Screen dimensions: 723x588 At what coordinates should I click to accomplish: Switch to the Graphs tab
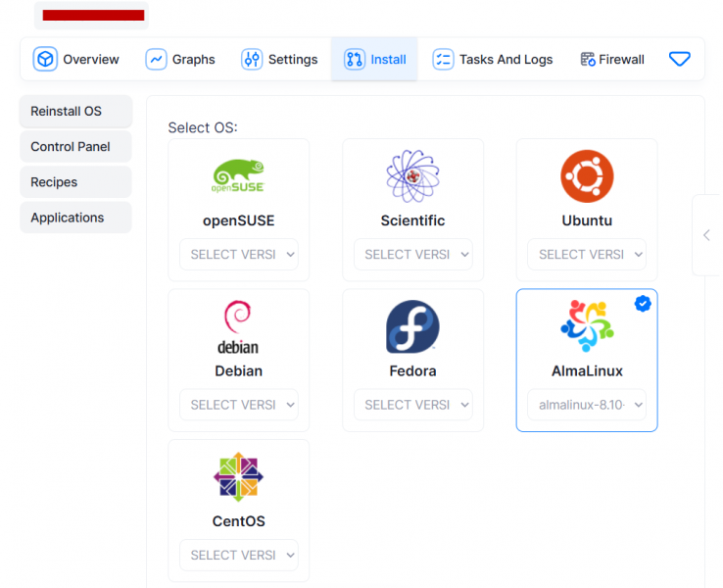point(180,59)
